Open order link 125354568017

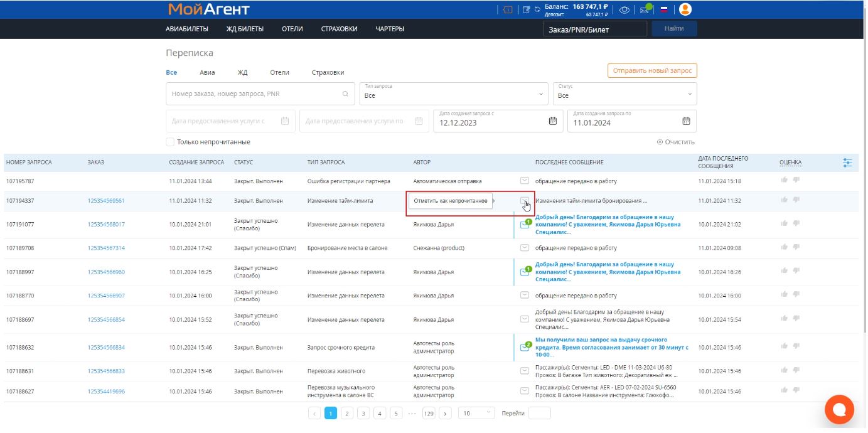click(x=106, y=224)
